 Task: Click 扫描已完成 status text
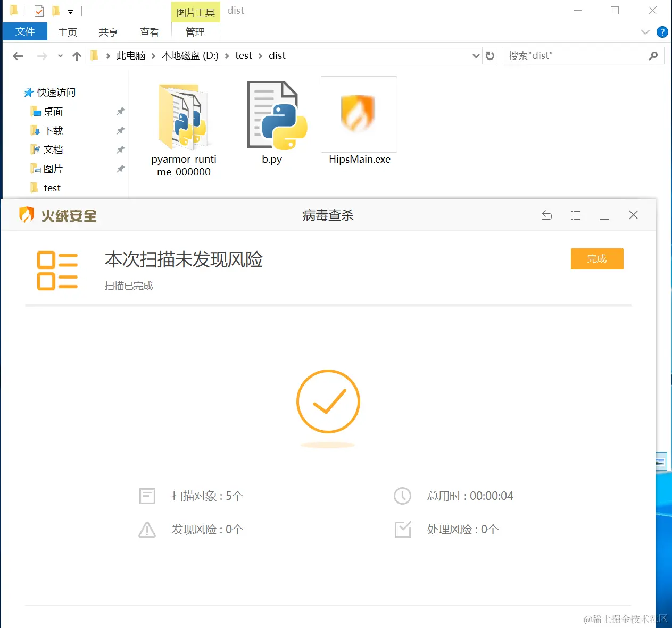pyautogui.click(x=129, y=286)
